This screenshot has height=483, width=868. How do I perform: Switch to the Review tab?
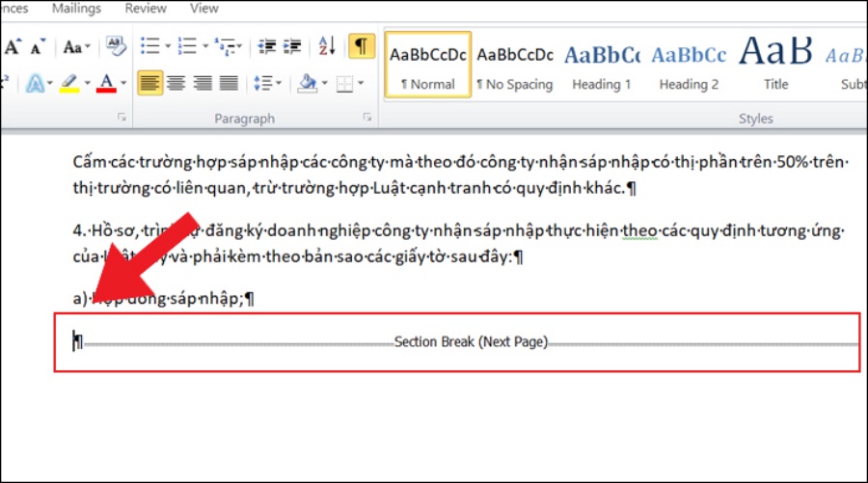[145, 9]
